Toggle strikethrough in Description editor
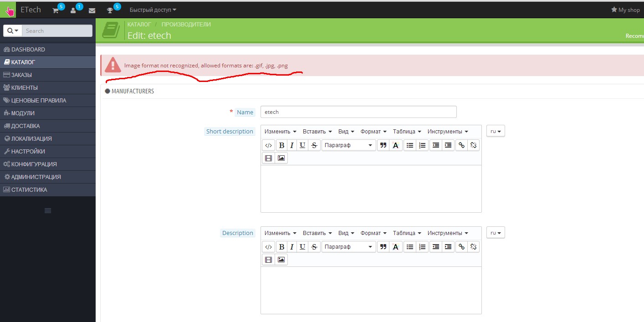The height and width of the screenshot is (322, 644). (314, 247)
